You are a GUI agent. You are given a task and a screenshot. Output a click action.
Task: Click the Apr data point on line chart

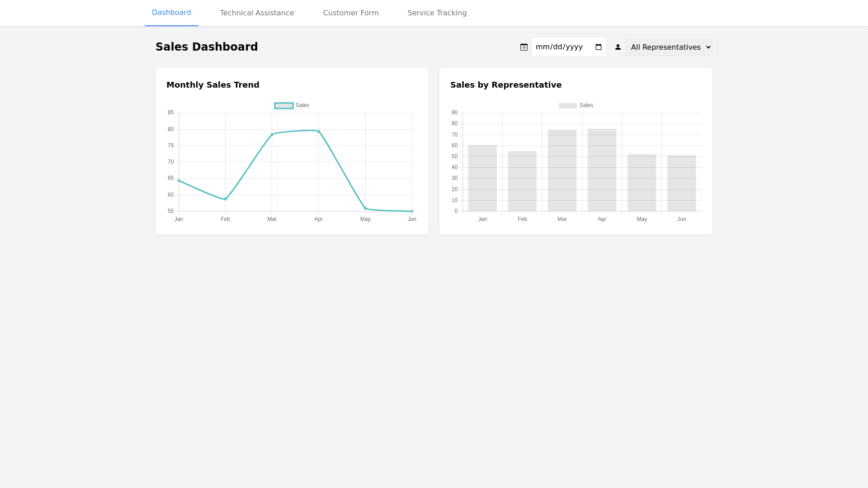(319, 131)
